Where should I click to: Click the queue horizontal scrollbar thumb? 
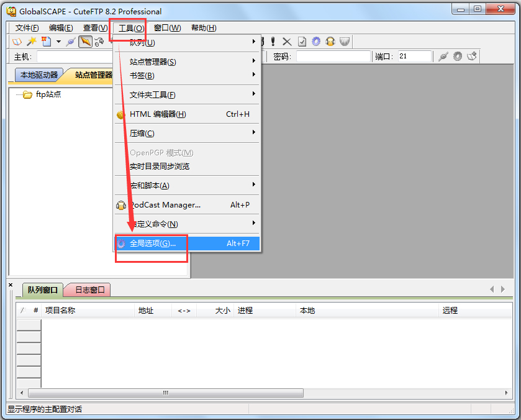point(166,393)
